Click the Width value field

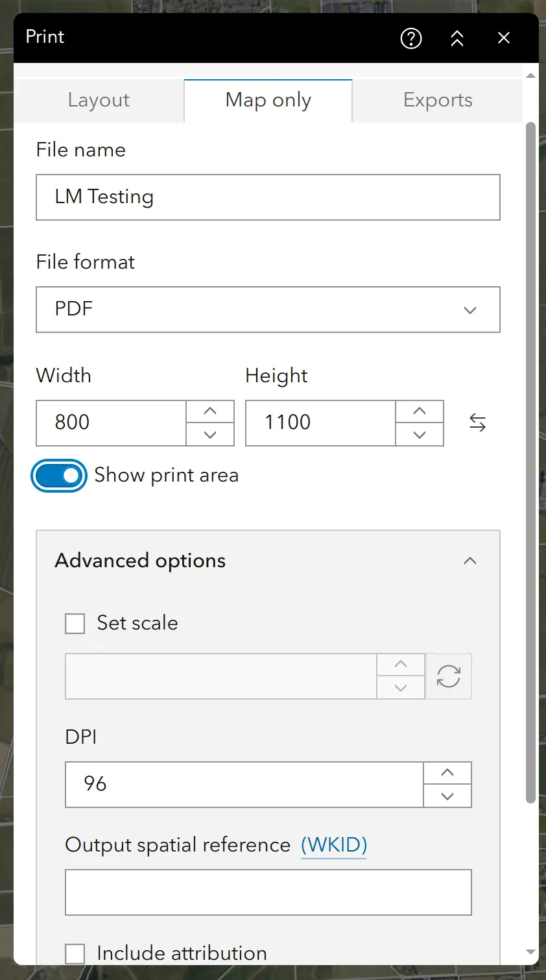pyautogui.click(x=111, y=423)
